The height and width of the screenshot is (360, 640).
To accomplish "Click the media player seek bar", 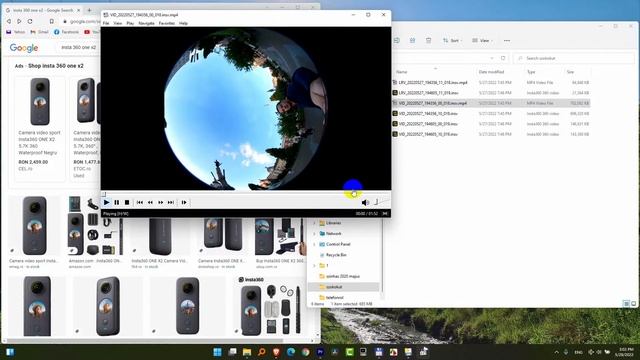I will (x=246, y=194).
